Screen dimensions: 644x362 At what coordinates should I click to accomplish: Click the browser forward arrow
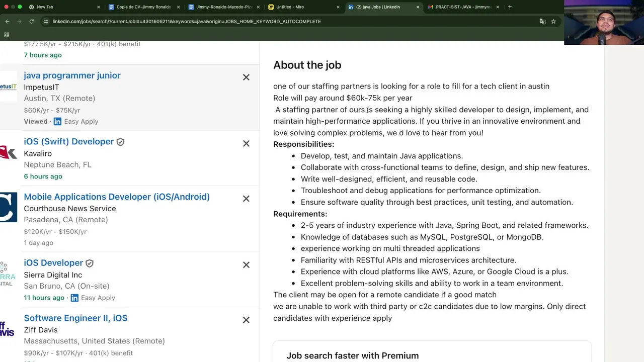click(x=19, y=22)
